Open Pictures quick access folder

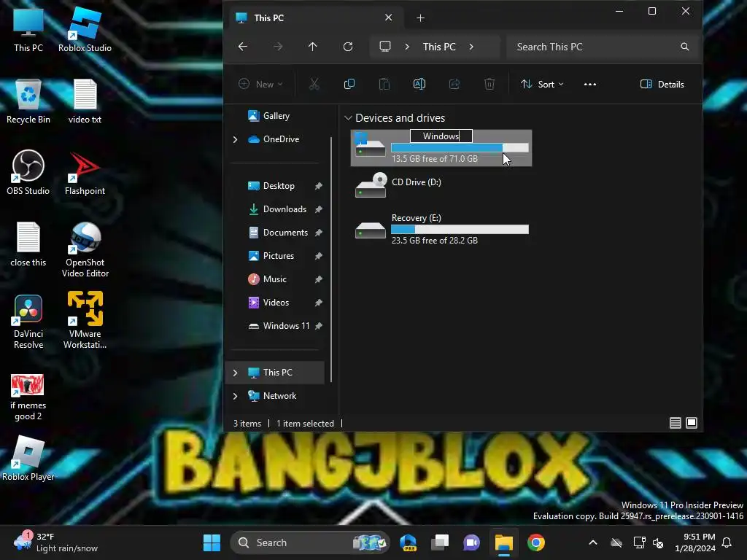279,256
